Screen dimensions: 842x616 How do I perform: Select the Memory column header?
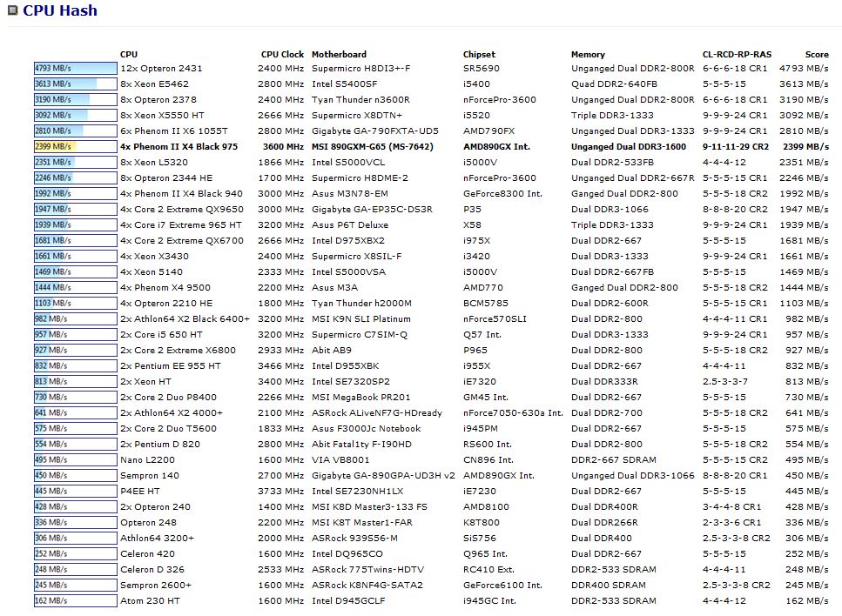coord(588,54)
